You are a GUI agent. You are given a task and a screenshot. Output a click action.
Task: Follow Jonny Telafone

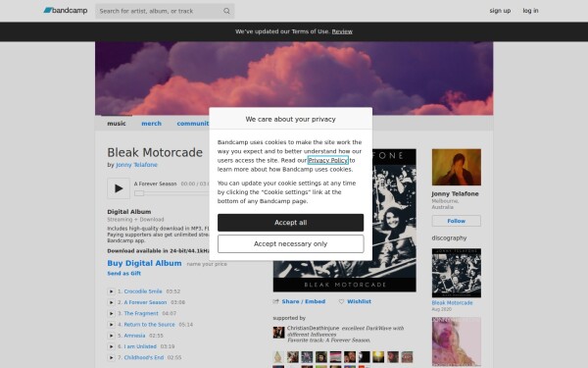[457, 221]
